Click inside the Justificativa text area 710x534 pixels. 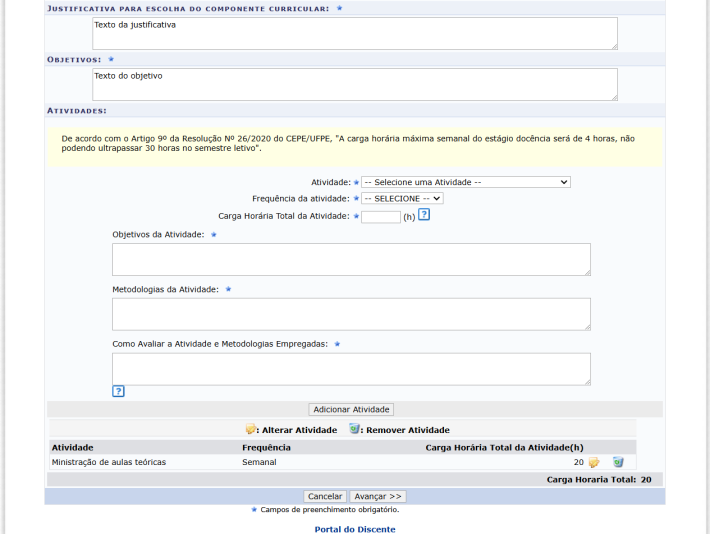tap(354, 33)
